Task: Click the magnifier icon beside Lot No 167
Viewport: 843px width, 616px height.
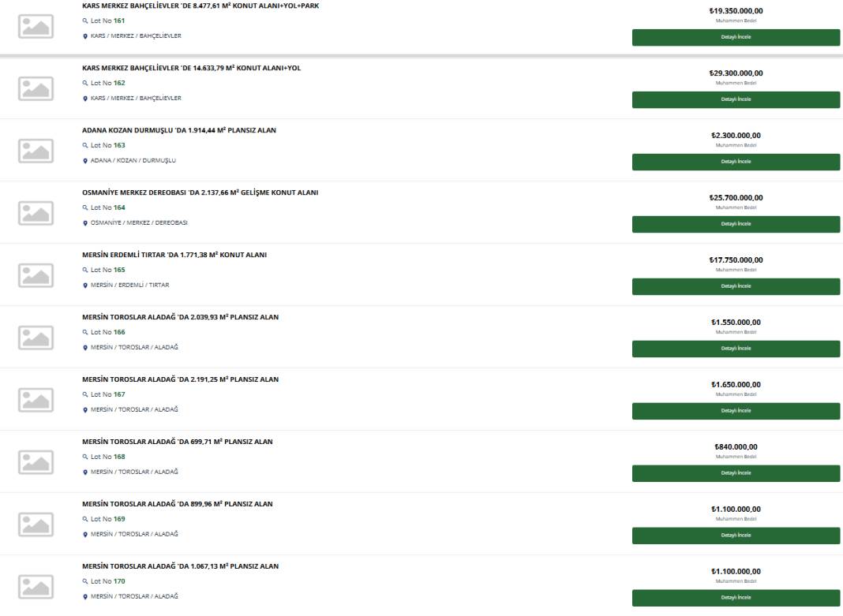Action: (85, 394)
